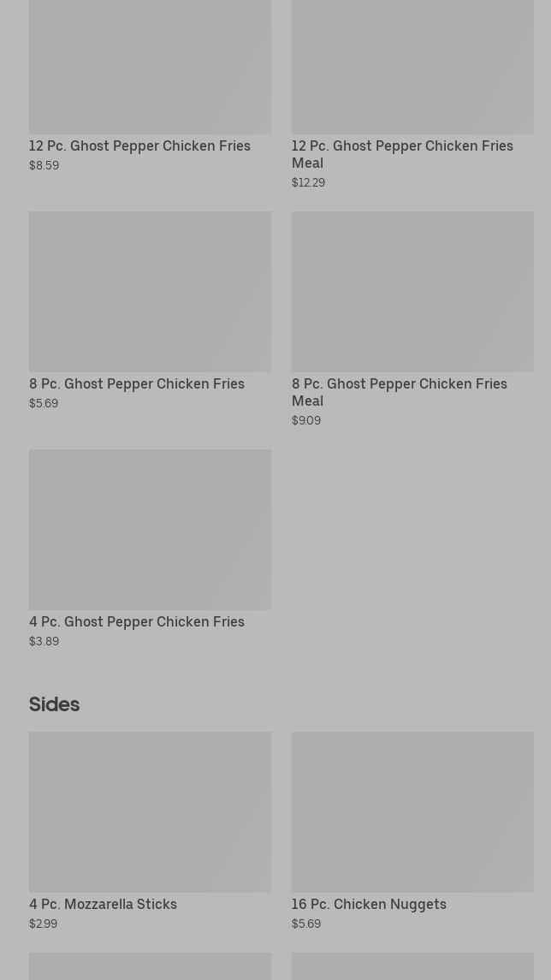Click the $9.09 meal price

306,420
